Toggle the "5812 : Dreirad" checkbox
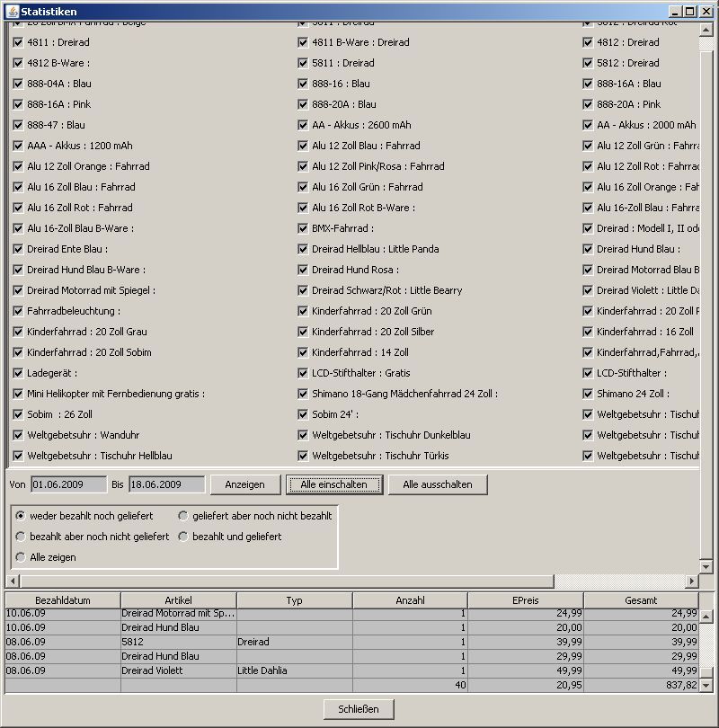 point(588,63)
